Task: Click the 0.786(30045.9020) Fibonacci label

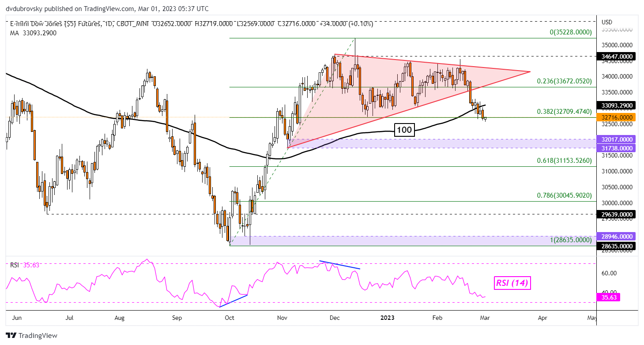Action: [564, 195]
